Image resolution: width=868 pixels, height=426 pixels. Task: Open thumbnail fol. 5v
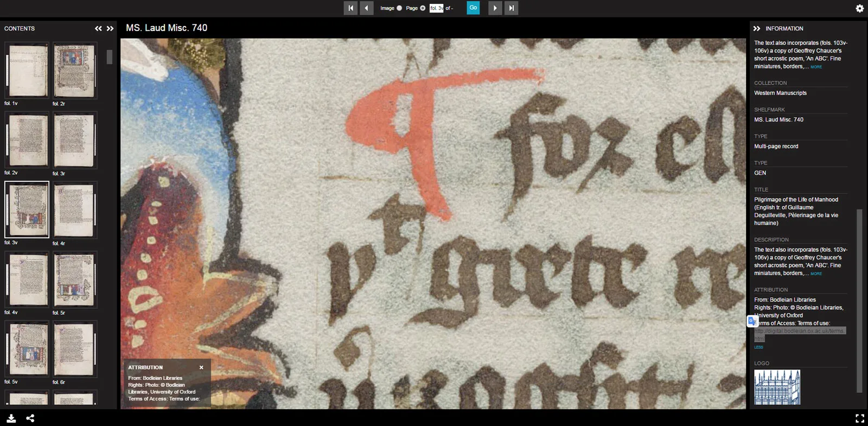click(27, 349)
